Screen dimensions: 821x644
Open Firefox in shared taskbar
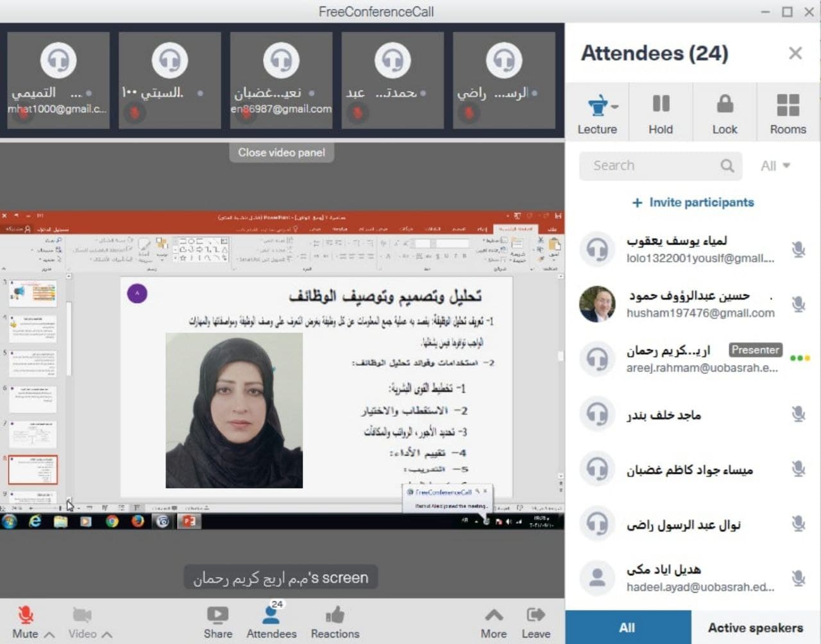click(x=137, y=521)
